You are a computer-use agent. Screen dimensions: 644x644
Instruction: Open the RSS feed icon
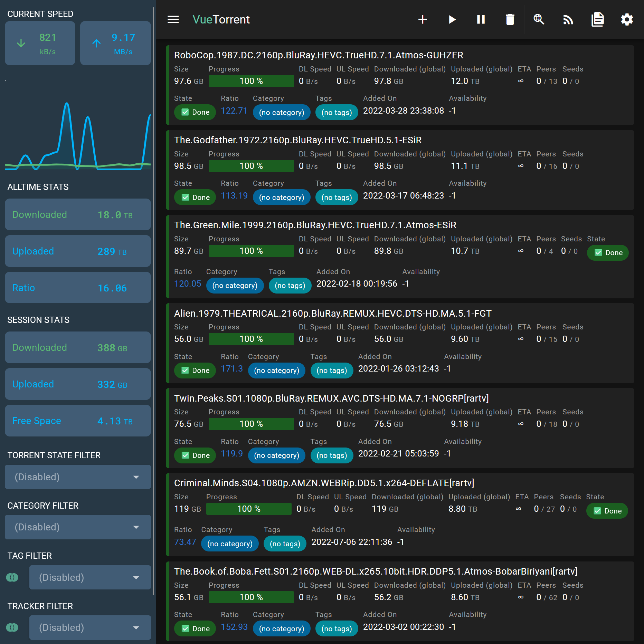[x=568, y=20]
